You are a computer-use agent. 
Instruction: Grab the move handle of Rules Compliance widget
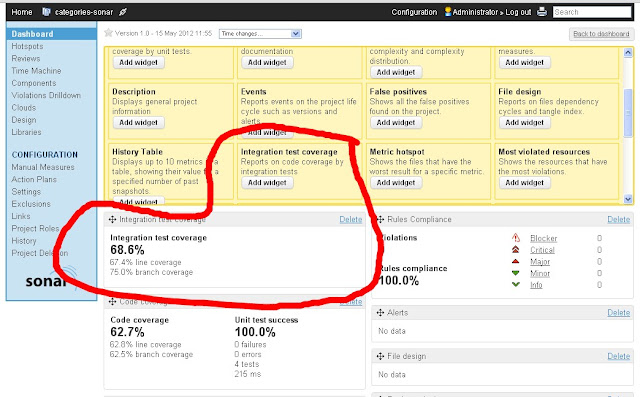pyautogui.click(x=380, y=220)
